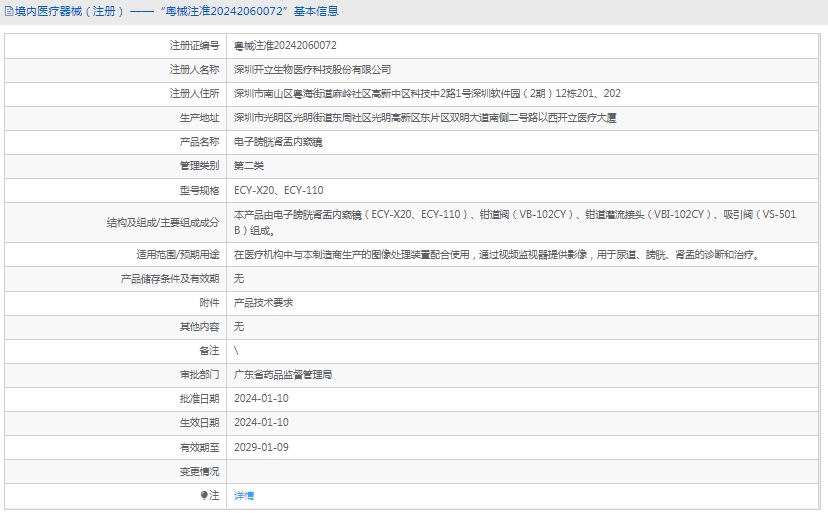The width and height of the screenshot is (828, 513).
Task: Click expiry date value 2029-01-09
Action: (261, 447)
